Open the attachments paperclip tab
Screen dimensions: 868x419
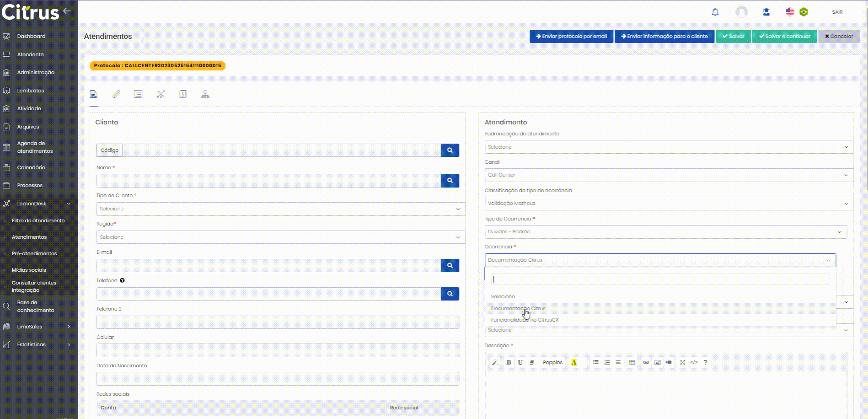[116, 94]
